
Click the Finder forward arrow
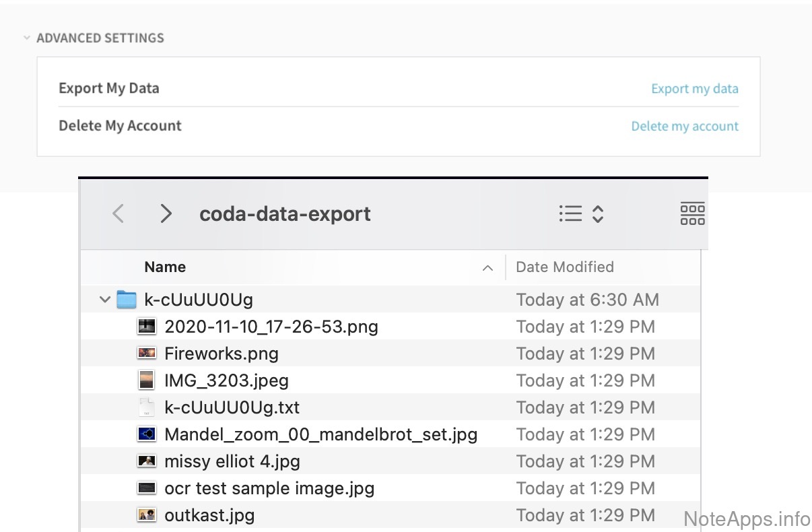[x=166, y=214]
